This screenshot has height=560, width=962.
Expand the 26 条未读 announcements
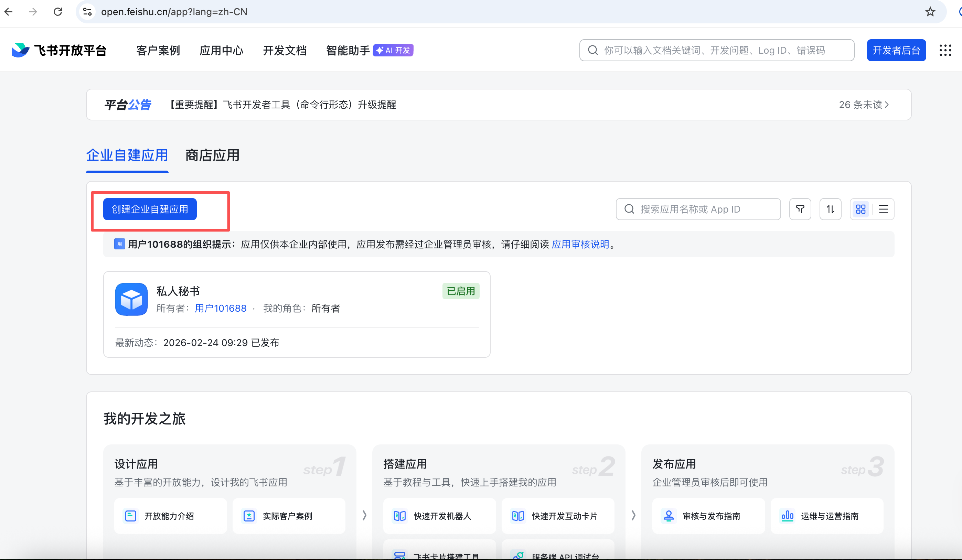tap(864, 105)
